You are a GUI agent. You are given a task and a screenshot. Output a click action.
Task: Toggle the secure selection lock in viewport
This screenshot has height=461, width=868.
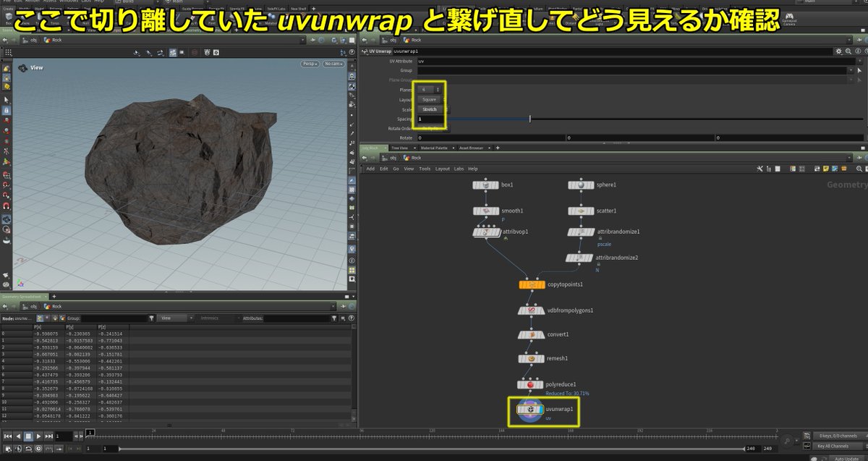[x=7, y=109]
